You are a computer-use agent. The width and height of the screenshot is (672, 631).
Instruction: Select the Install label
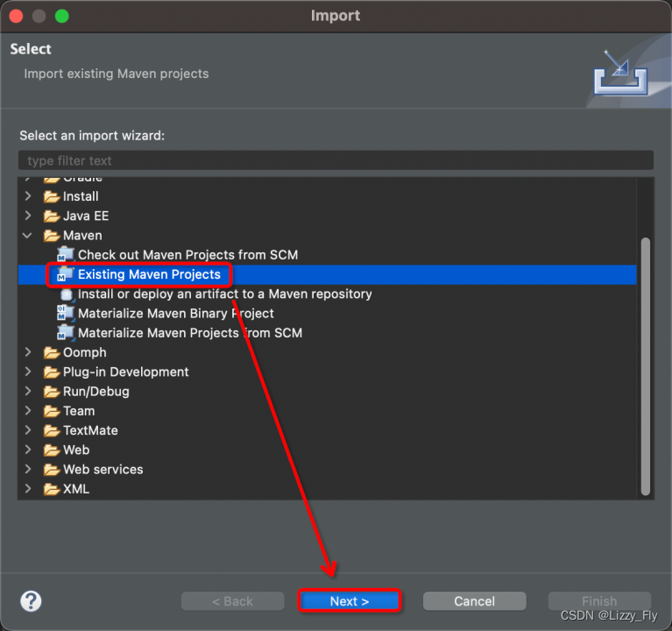pos(81,196)
